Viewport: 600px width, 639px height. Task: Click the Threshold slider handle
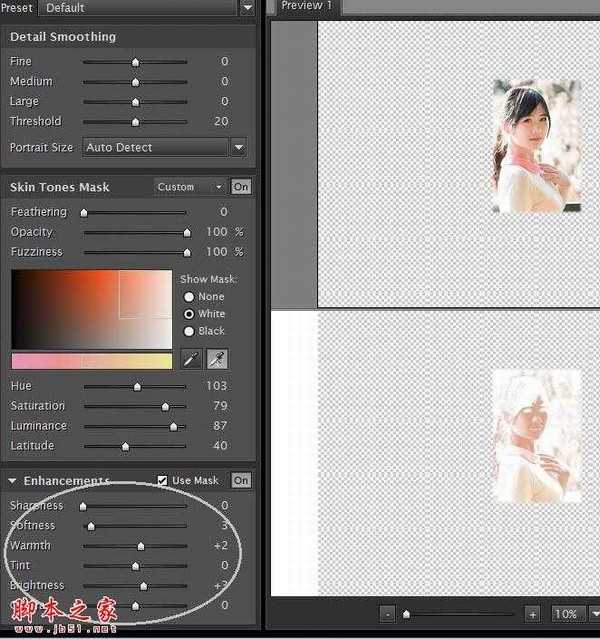coord(135,122)
